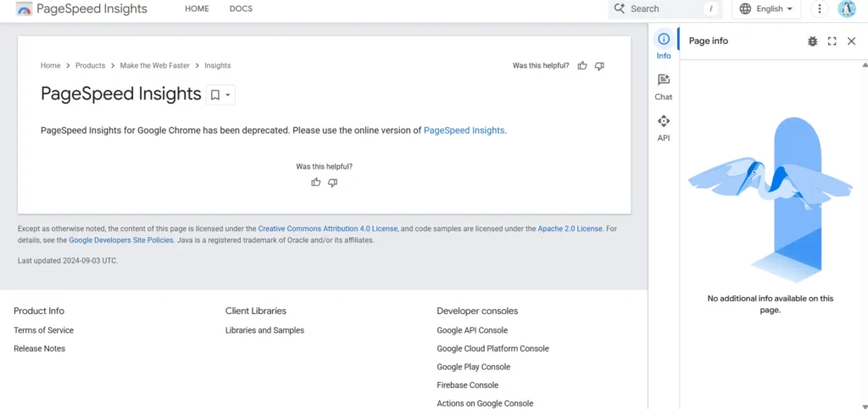Expand the bookmark dropdown arrow
The image size is (868, 409).
coord(227,95)
